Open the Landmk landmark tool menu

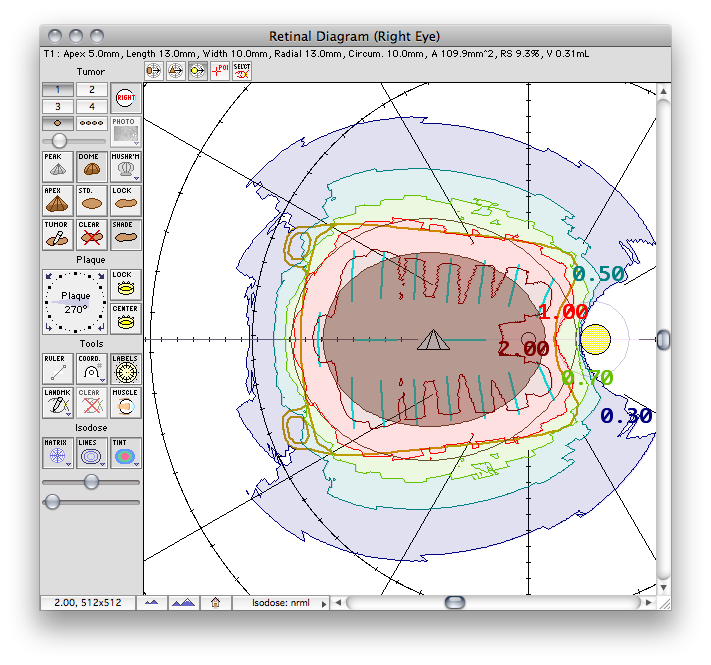point(58,402)
